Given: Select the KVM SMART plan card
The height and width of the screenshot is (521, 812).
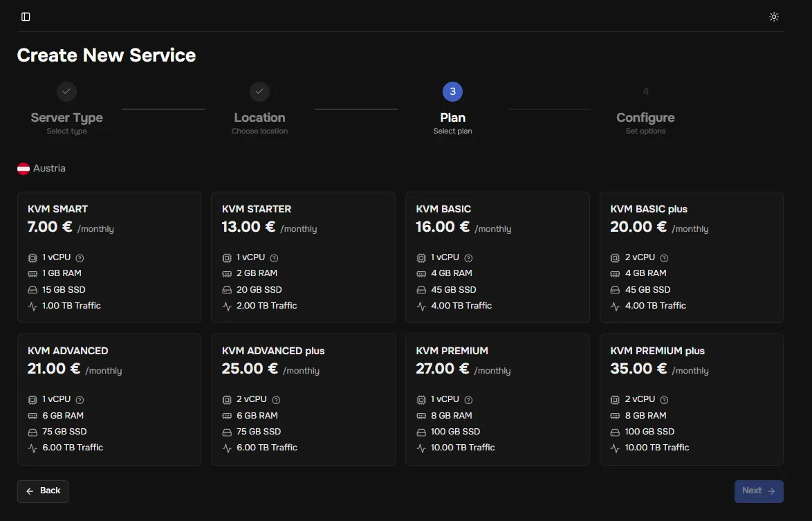Looking at the screenshot, I should point(109,257).
